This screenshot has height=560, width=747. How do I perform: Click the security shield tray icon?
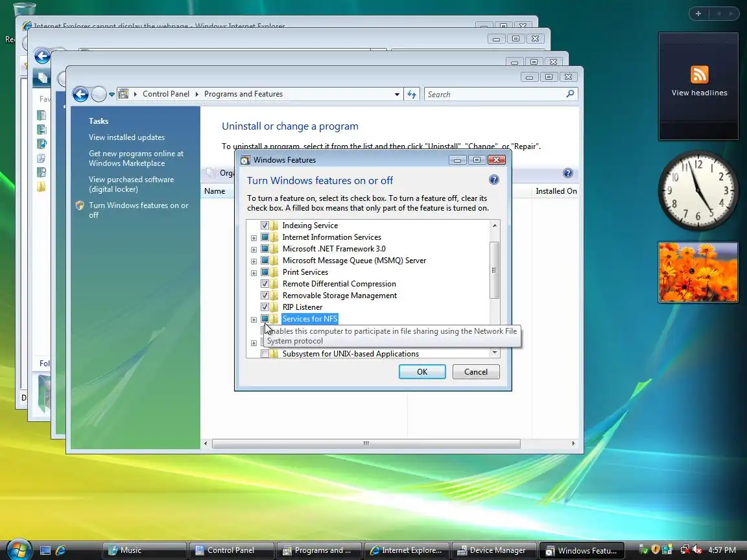[656, 550]
